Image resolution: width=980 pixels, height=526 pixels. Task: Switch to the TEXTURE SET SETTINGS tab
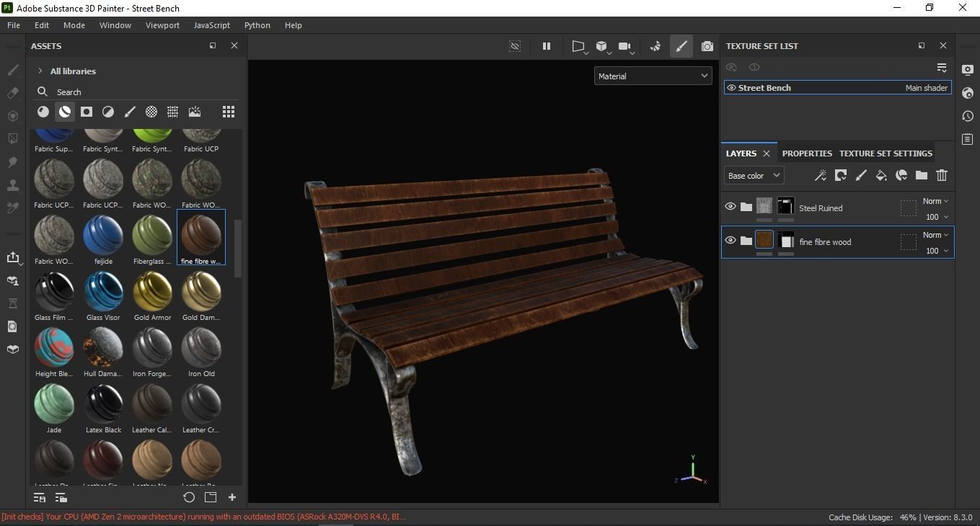tap(886, 153)
